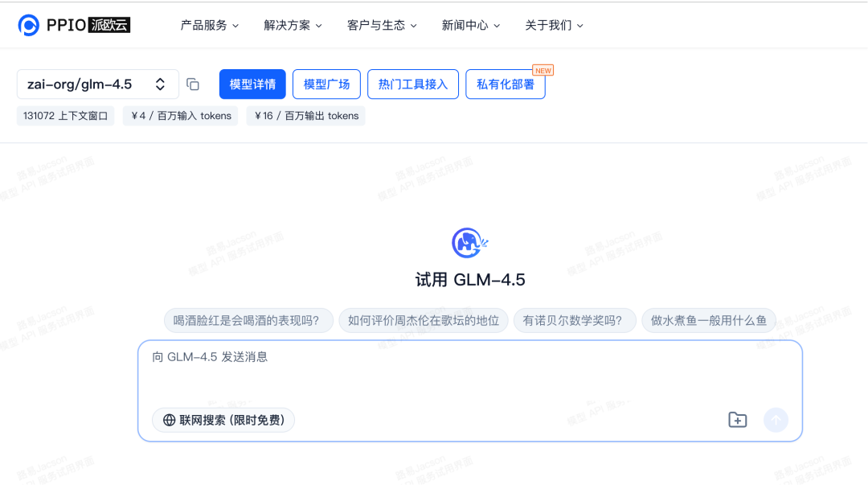
Task: Click the add file attachment icon
Action: [737, 419]
